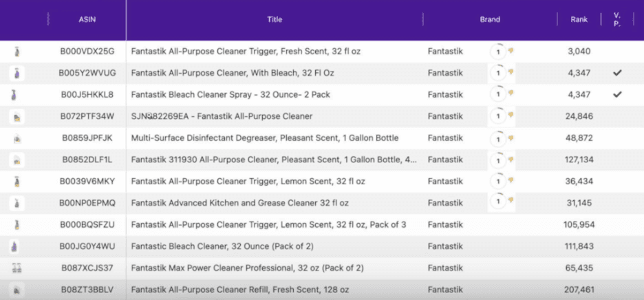This screenshot has height=300, width=644.
Task: Click thumbs-down icon in the B00J5HKKL8 row
Action: (x=511, y=94)
